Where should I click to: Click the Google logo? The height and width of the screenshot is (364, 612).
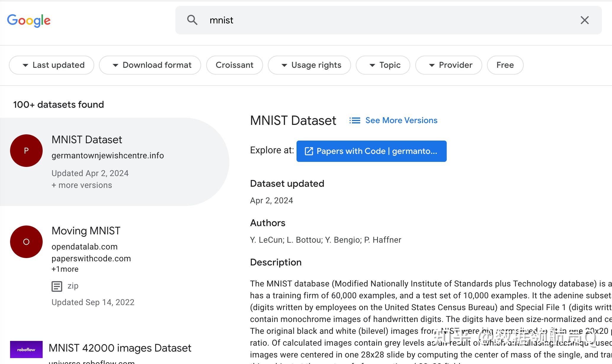click(x=29, y=20)
